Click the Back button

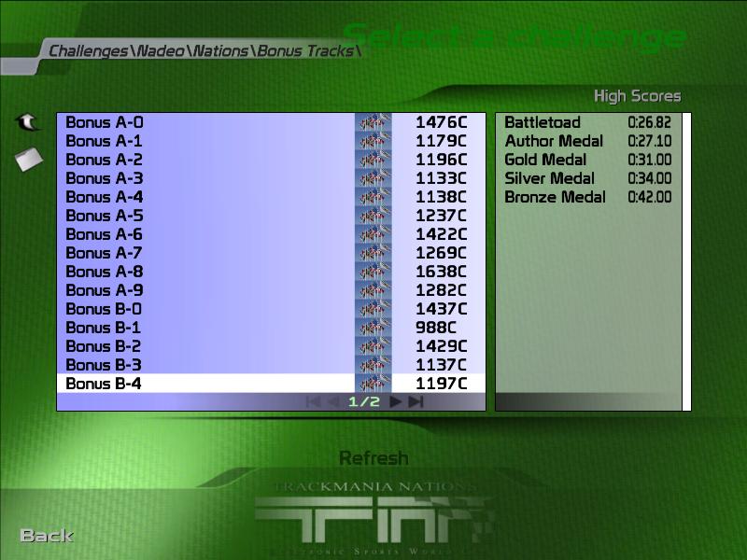(47, 535)
